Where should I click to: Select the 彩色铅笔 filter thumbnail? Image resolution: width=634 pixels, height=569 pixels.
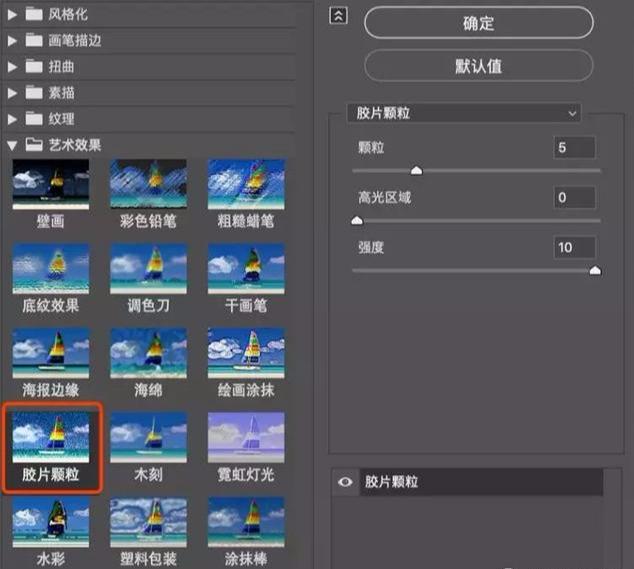(x=148, y=184)
